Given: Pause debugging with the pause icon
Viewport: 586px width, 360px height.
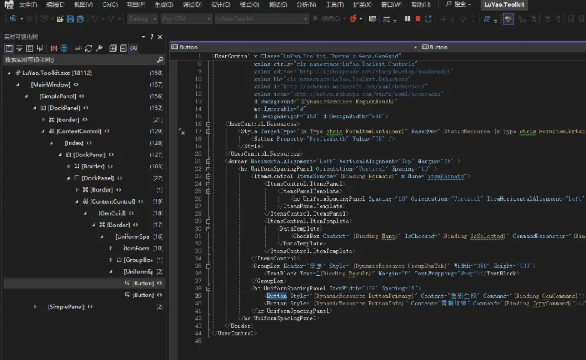Looking at the screenshot, I should [407, 18].
